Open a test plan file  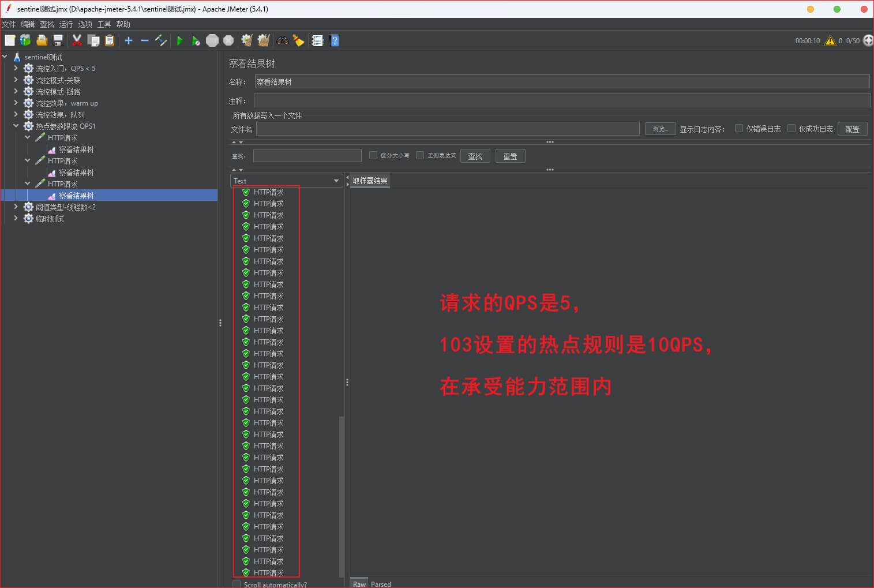coord(42,40)
